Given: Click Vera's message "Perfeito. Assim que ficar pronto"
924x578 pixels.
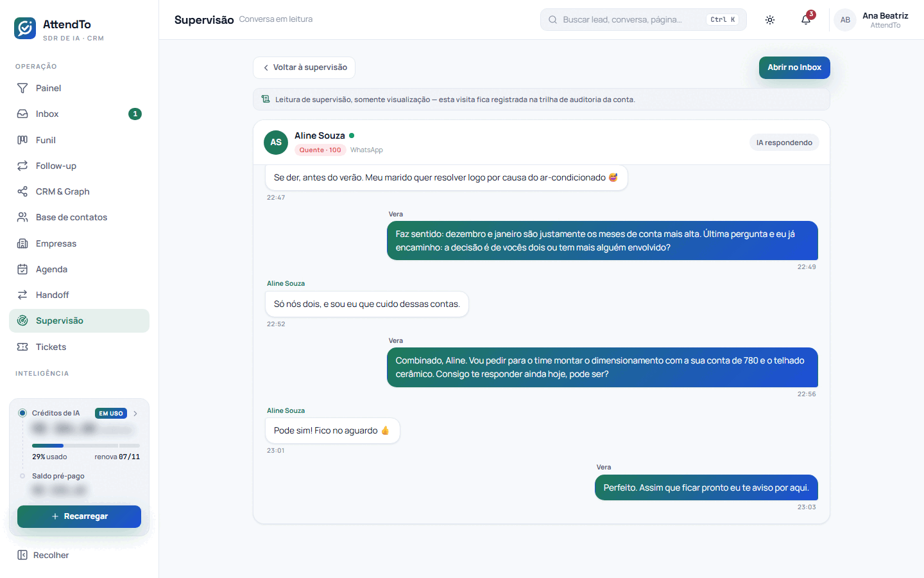Looking at the screenshot, I should pyautogui.click(x=706, y=487).
